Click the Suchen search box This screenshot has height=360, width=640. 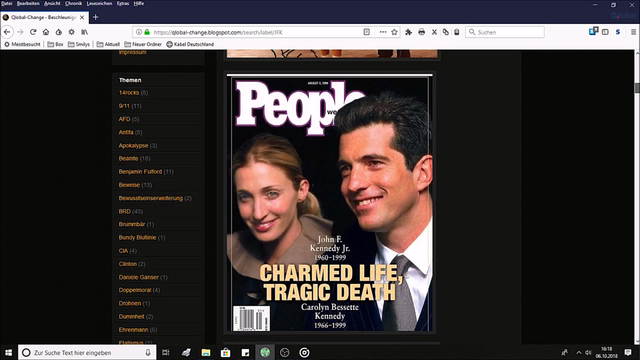coord(505,32)
